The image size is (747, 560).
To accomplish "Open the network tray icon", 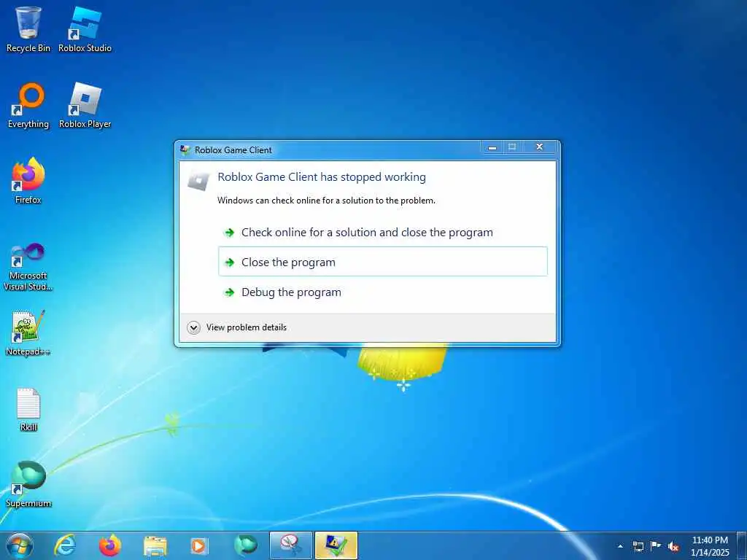I will (638, 546).
